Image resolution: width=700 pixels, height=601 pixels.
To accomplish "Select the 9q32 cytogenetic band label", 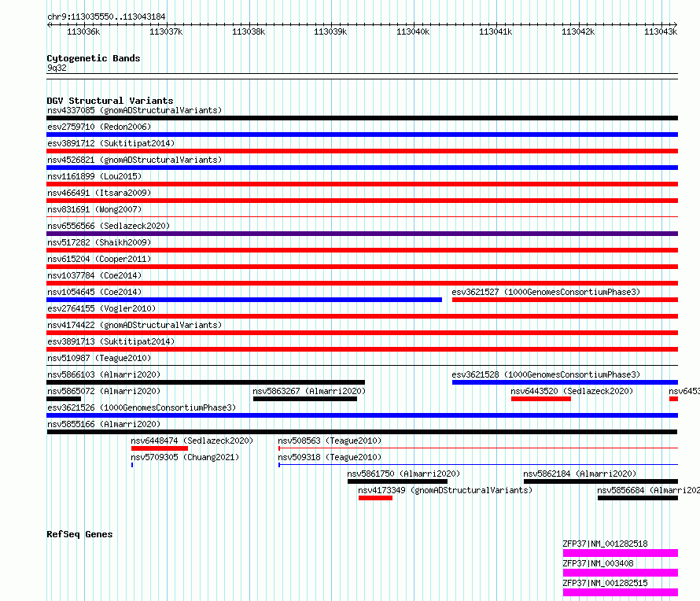I will (x=57, y=68).
